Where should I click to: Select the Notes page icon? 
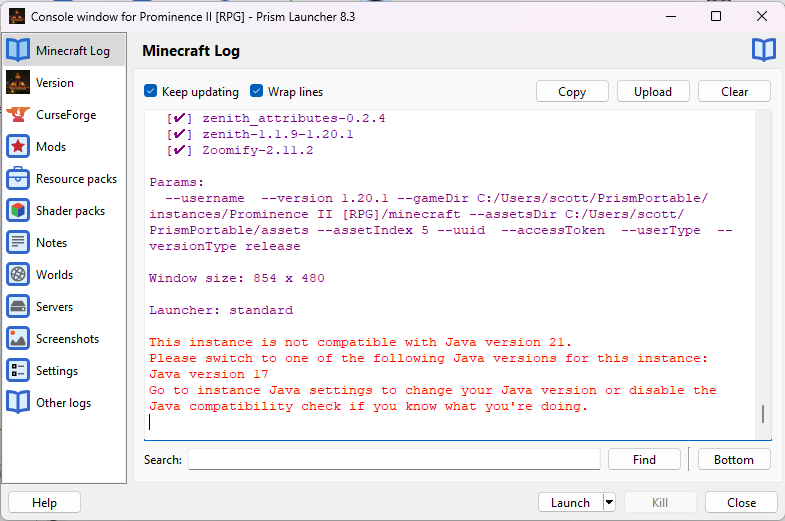[18, 243]
